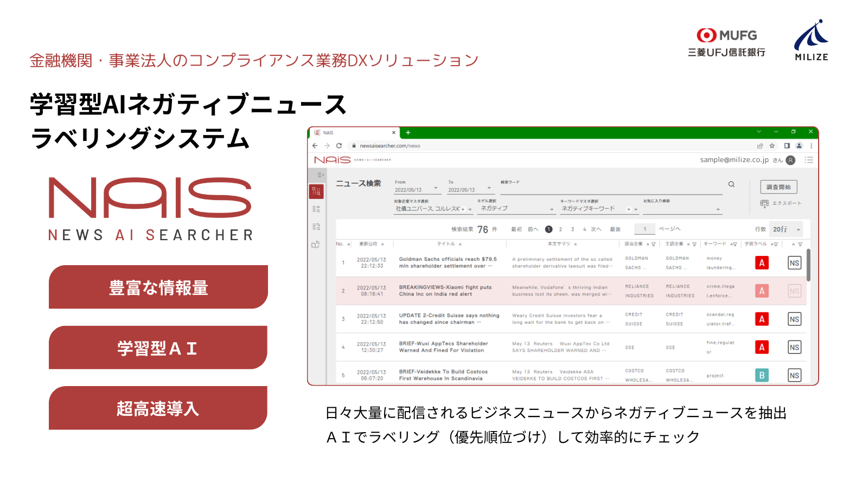Sort by the 更新日時 column header
This screenshot has width=868, height=488.
[372, 244]
